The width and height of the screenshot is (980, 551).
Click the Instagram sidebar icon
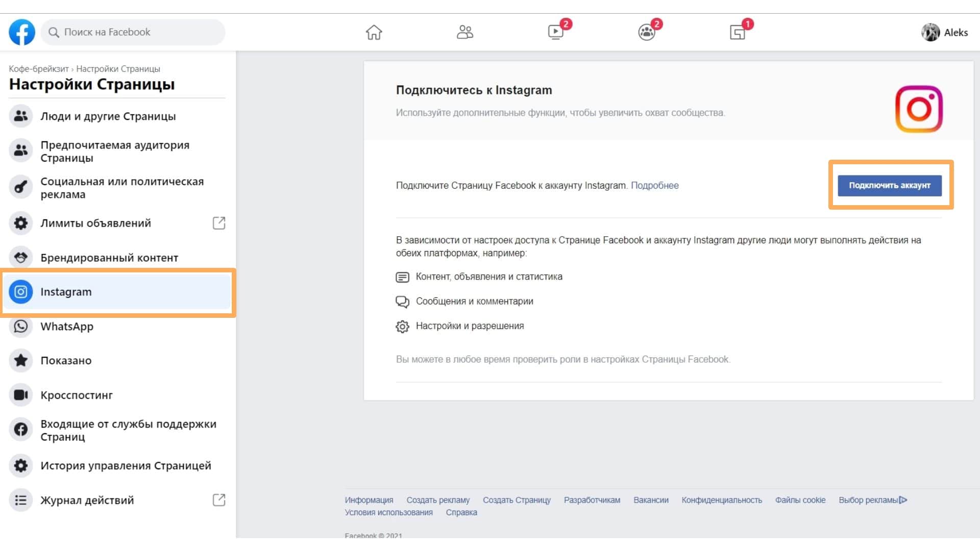click(x=21, y=292)
